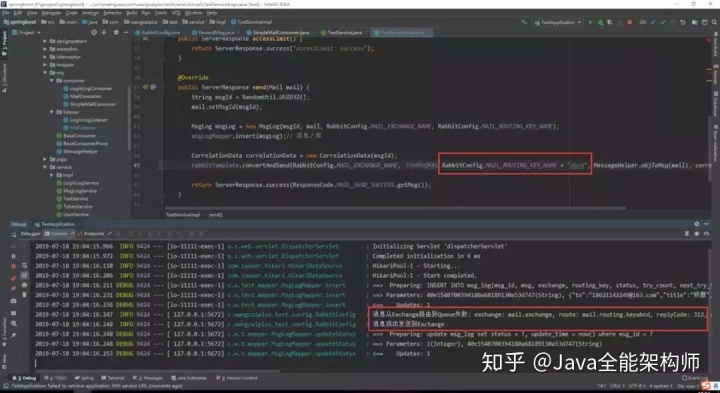Image resolution: width=720 pixels, height=393 pixels.
Task: Open the Debug panel settings gear
Action: (x=697, y=224)
